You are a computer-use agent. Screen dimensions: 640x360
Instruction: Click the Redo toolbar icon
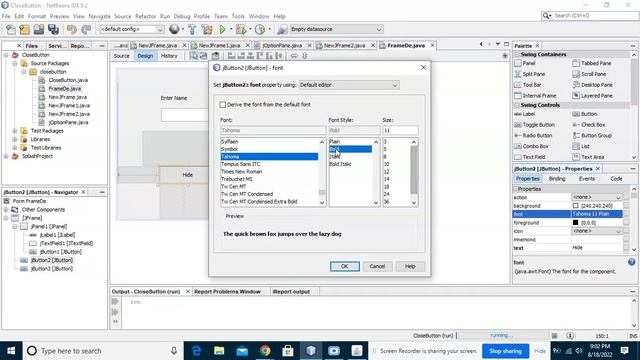coord(86,29)
